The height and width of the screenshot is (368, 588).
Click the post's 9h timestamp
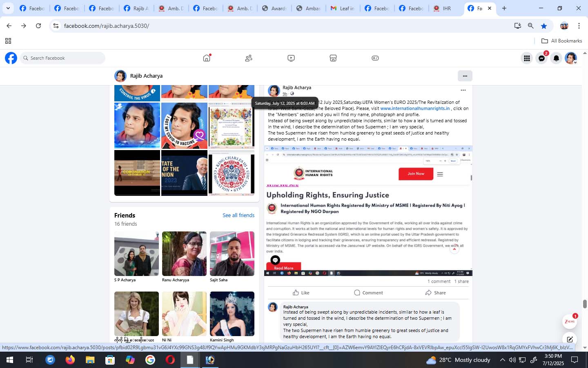[x=285, y=94]
